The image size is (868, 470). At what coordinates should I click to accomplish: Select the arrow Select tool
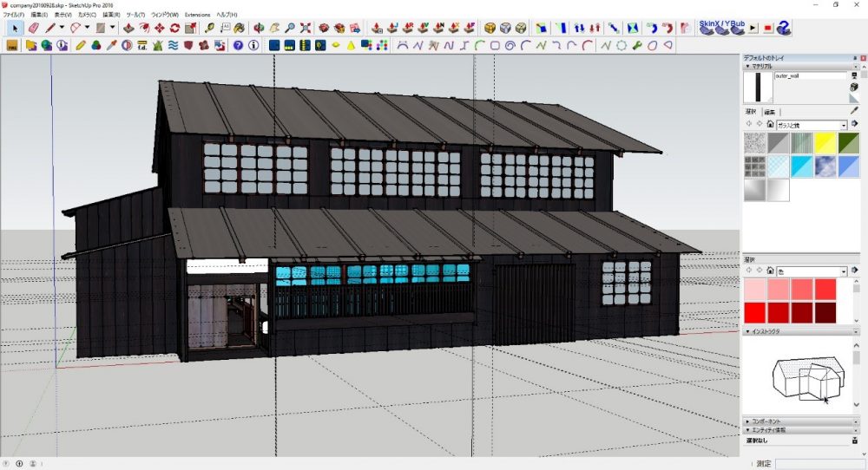click(x=15, y=28)
